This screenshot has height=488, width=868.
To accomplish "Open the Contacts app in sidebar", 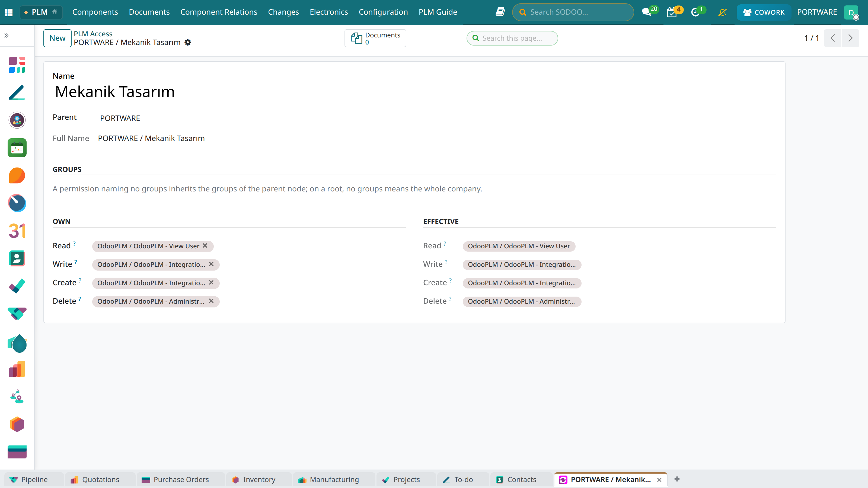I will [x=17, y=258].
